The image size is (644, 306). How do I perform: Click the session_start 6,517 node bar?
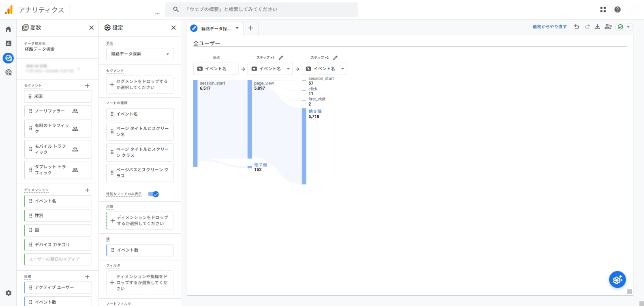[195, 123]
